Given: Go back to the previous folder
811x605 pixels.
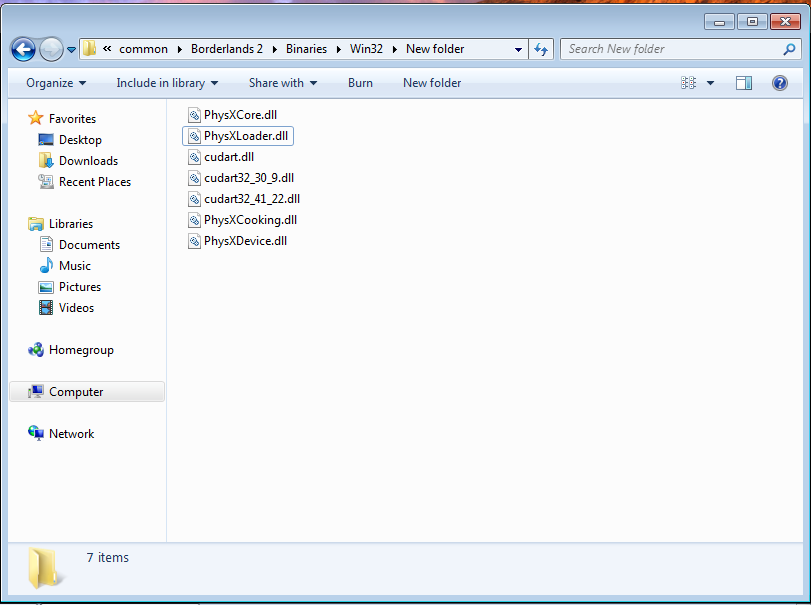Looking at the screenshot, I should [23, 50].
